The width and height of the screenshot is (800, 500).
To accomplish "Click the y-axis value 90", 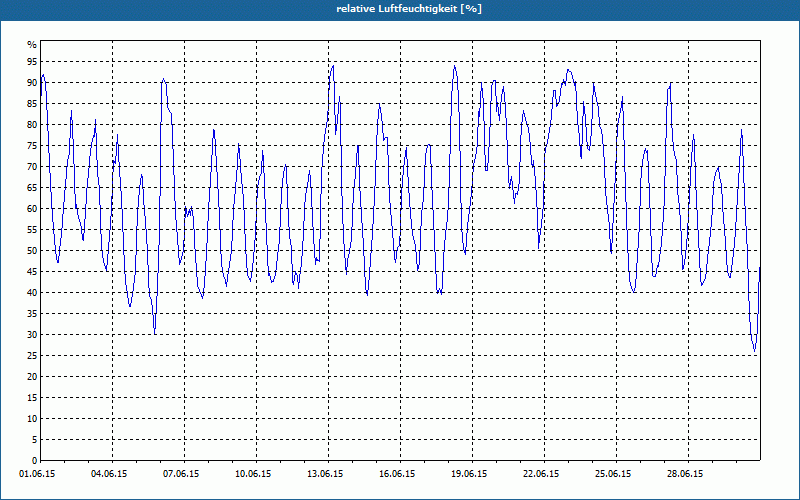I will 32,83.
